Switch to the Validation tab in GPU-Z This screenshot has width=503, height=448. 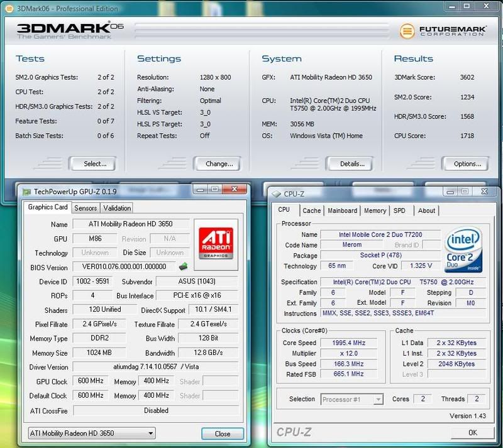[x=117, y=208]
